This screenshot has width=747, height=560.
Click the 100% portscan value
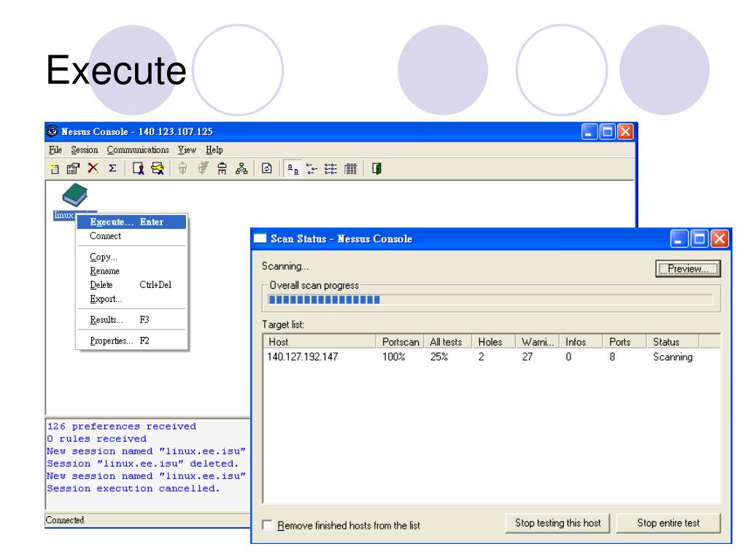point(393,357)
